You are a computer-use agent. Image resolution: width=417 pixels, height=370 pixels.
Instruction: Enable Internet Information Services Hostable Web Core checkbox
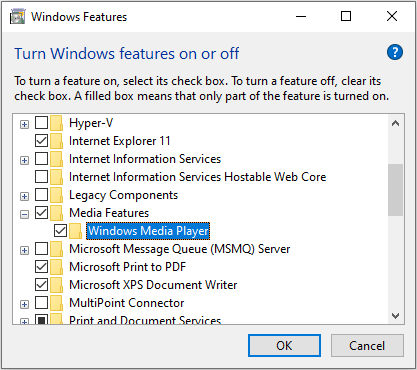tap(41, 177)
